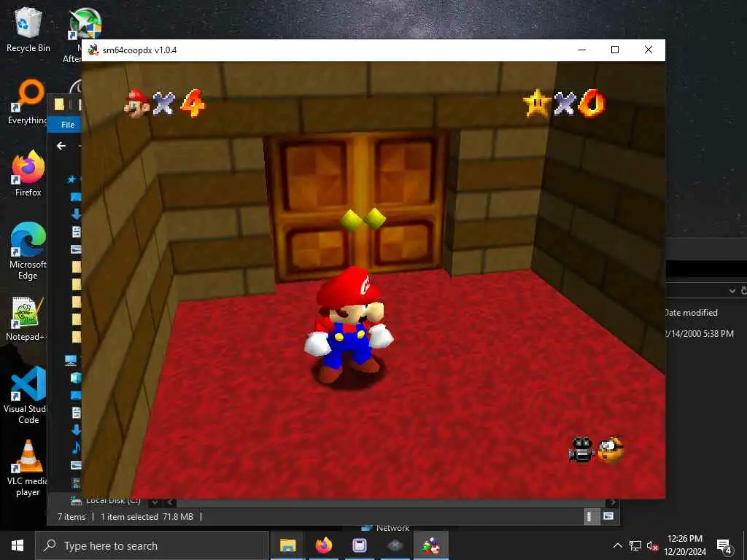Click the Mario character in the game
The height and width of the screenshot is (560, 747).
[x=349, y=326]
